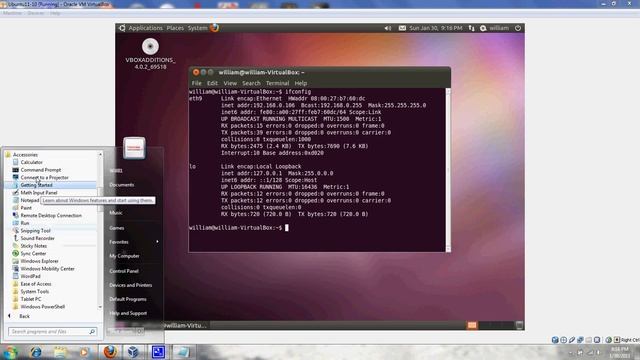Image resolution: width=640 pixels, height=360 pixels.
Task: Click Trash icon in Ubuntu bottom panel
Action: (x=519, y=325)
